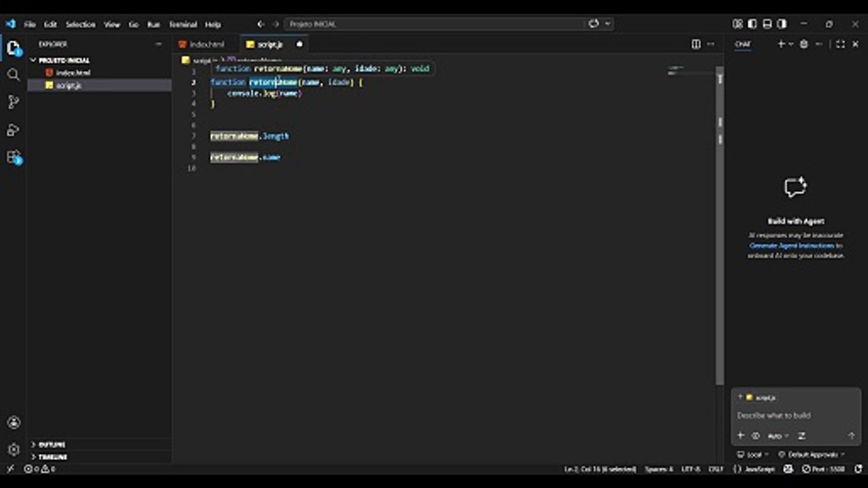This screenshot has width=868, height=488.
Task: Select the CHAT panel tab
Action: pos(743,44)
